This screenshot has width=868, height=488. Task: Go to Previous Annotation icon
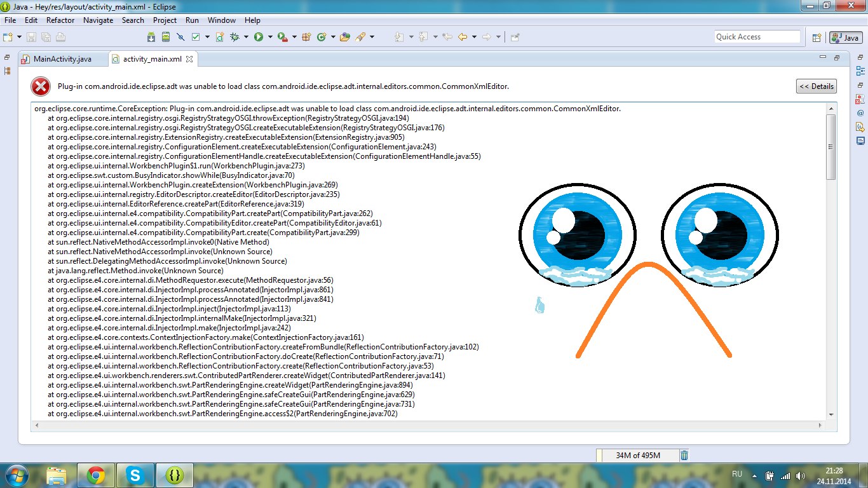[x=423, y=37]
